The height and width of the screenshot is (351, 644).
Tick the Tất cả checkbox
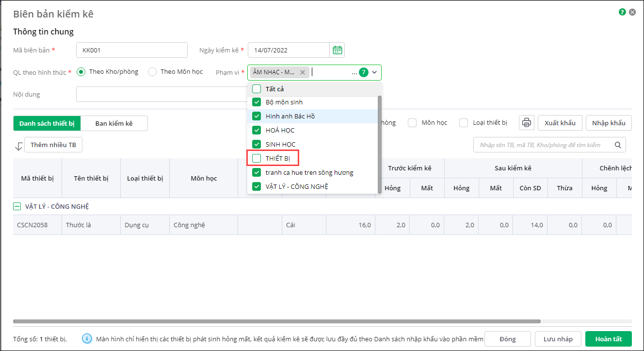pos(257,89)
